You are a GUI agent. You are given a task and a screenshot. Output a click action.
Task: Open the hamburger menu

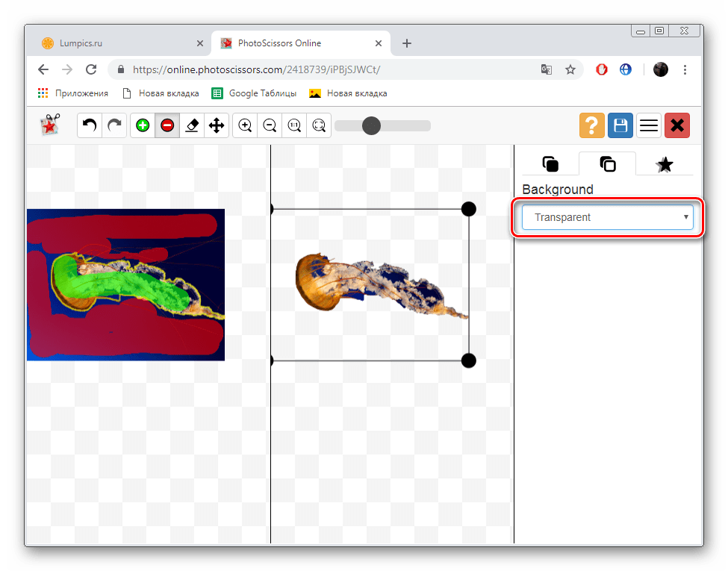(x=649, y=125)
